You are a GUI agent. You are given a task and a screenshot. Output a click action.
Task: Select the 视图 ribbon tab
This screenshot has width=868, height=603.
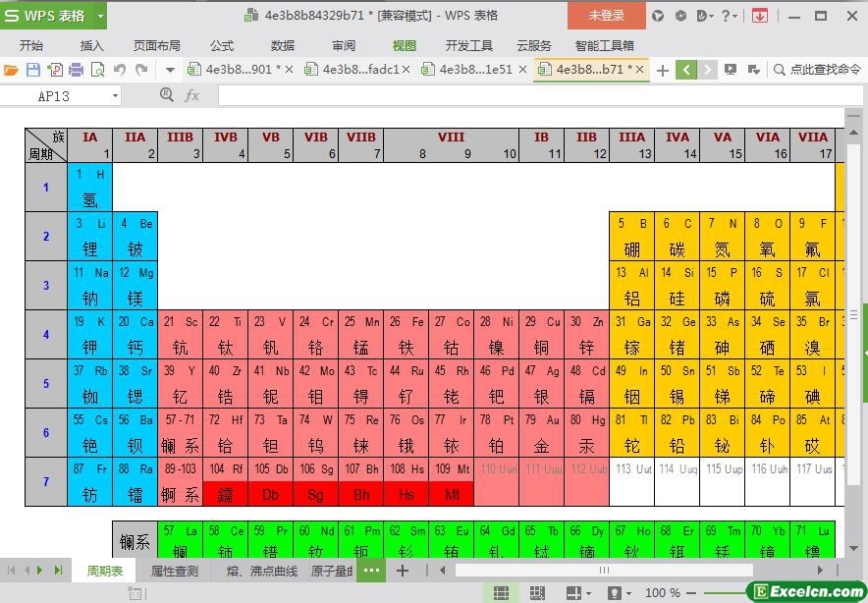tap(405, 46)
